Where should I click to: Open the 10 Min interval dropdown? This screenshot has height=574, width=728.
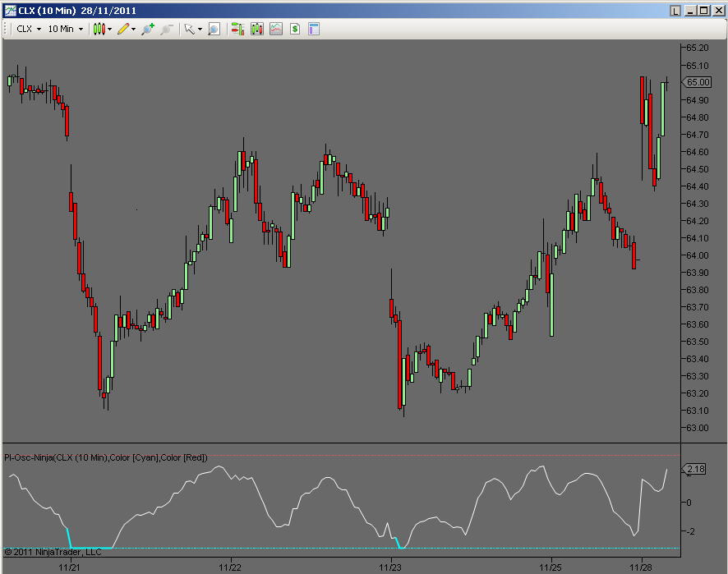coord(64,29)
